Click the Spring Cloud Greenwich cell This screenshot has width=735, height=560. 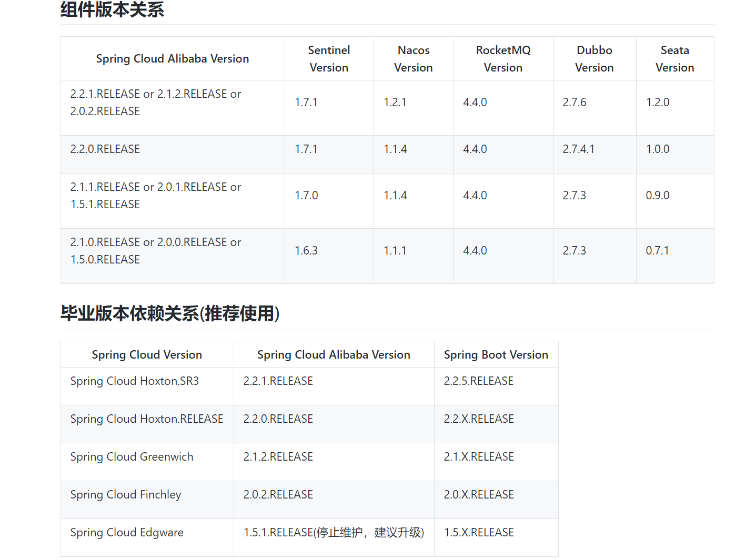132,457
